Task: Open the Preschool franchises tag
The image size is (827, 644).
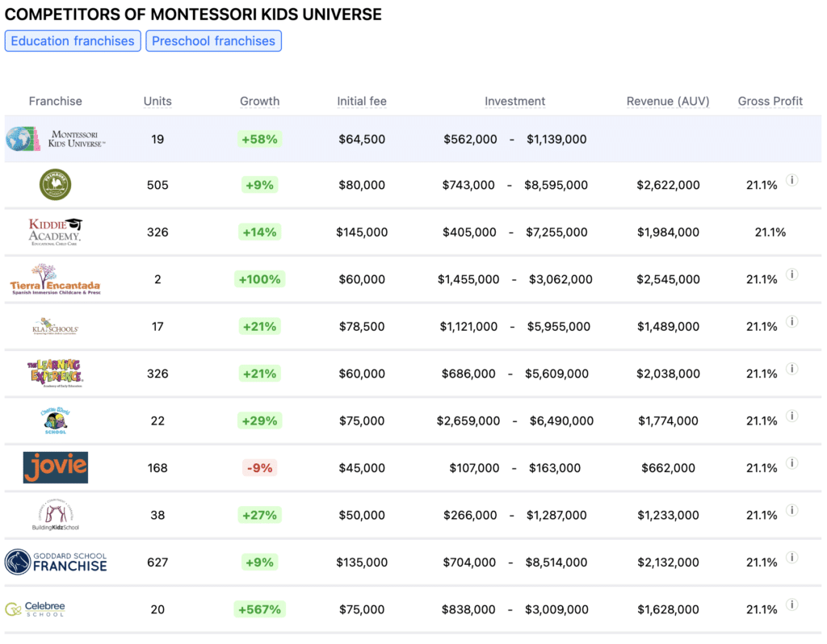Action: pos(213,41)
